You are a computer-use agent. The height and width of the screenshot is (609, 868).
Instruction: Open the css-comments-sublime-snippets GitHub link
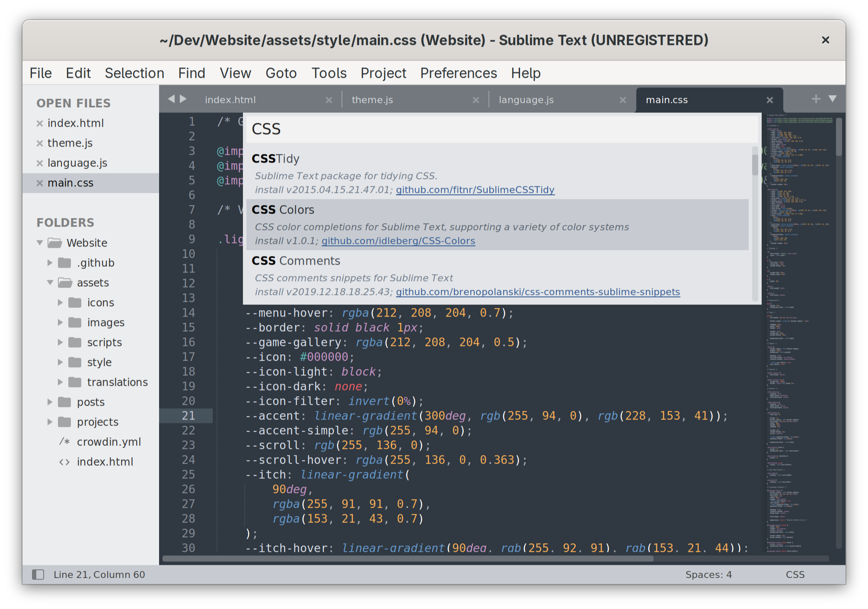click(537, 292)
